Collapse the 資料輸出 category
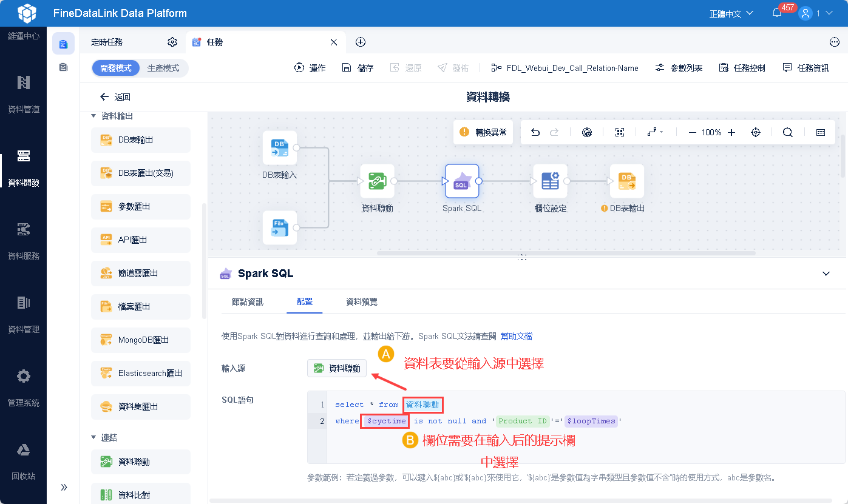 click(93, 116)
